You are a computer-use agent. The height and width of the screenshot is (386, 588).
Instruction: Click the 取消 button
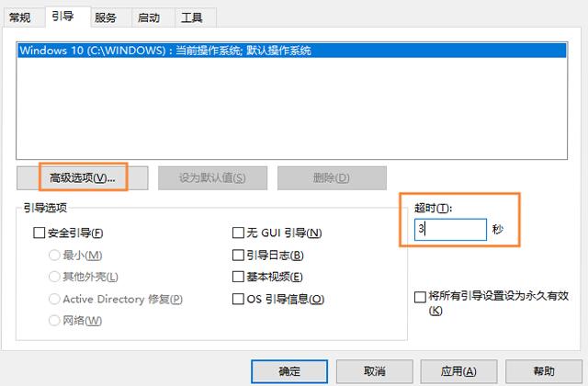coord(375,371)
